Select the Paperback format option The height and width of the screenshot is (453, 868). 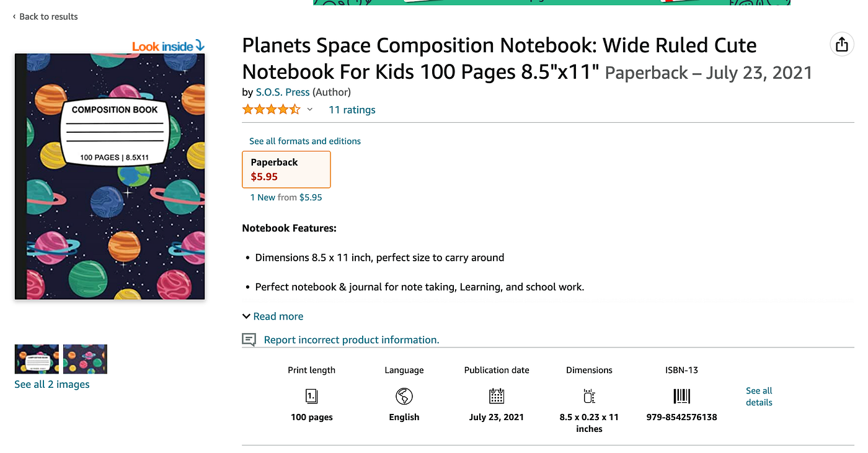(286, 169)
